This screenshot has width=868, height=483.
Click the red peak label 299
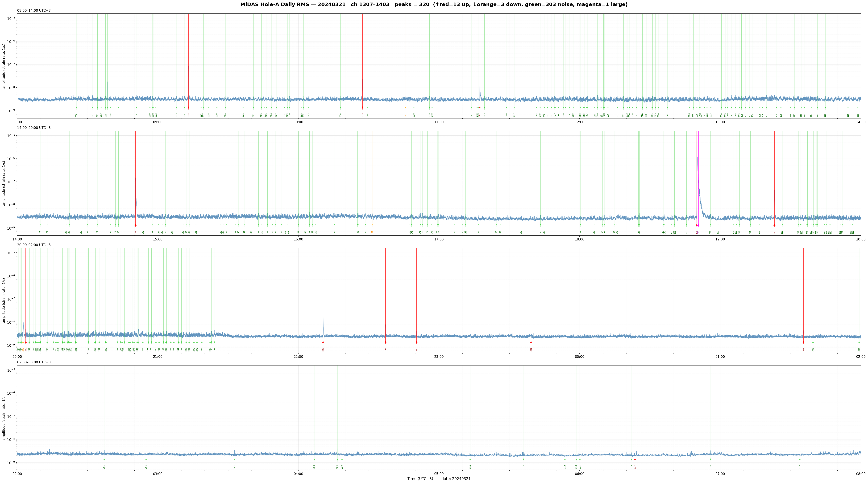386,350
